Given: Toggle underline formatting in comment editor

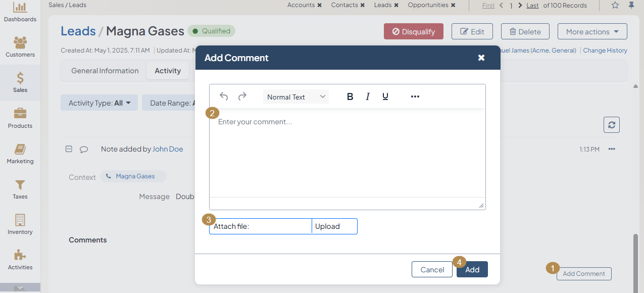Looking at the screenshot, I should [385, 96].
